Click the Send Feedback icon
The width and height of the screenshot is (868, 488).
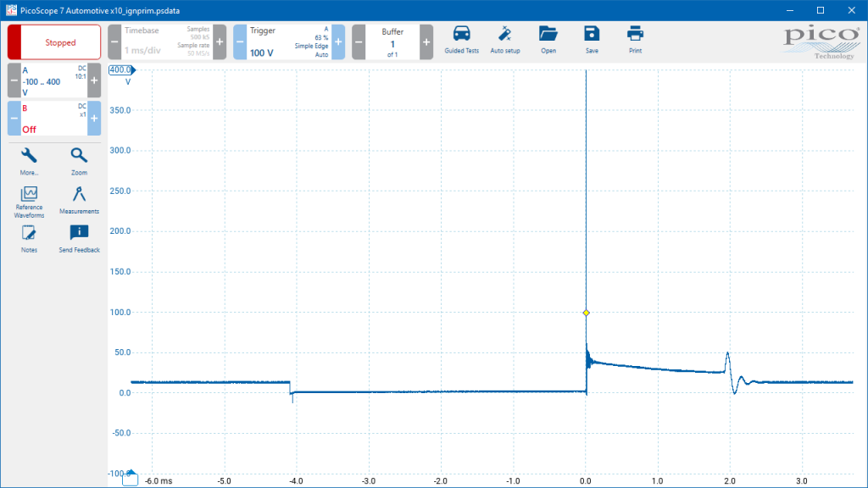click(79, 239)
